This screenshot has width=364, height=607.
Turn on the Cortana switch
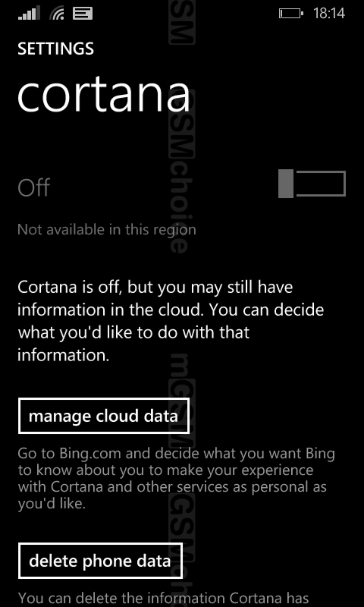coord(312,184)
